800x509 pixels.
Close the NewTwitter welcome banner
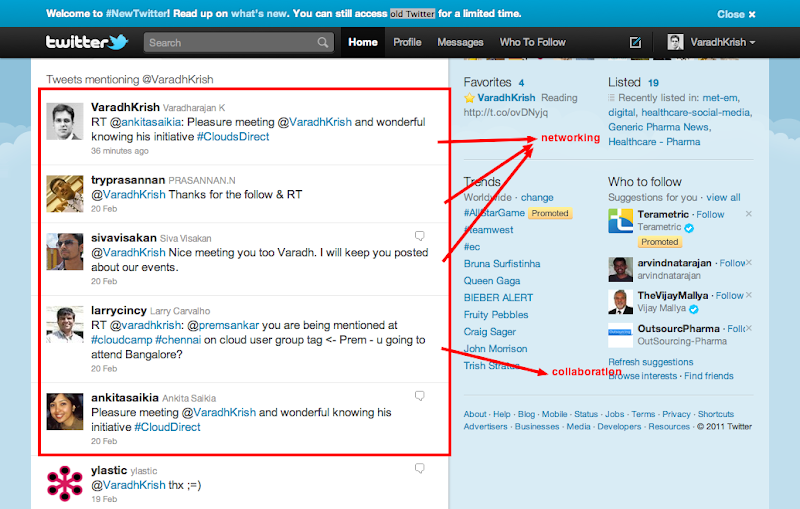736,14
